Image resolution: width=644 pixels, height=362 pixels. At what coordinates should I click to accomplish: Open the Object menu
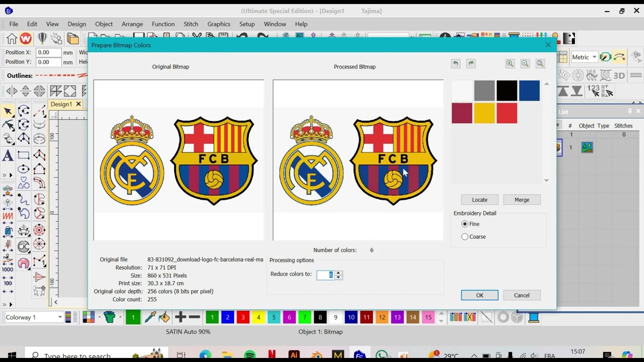click(104, 24)
